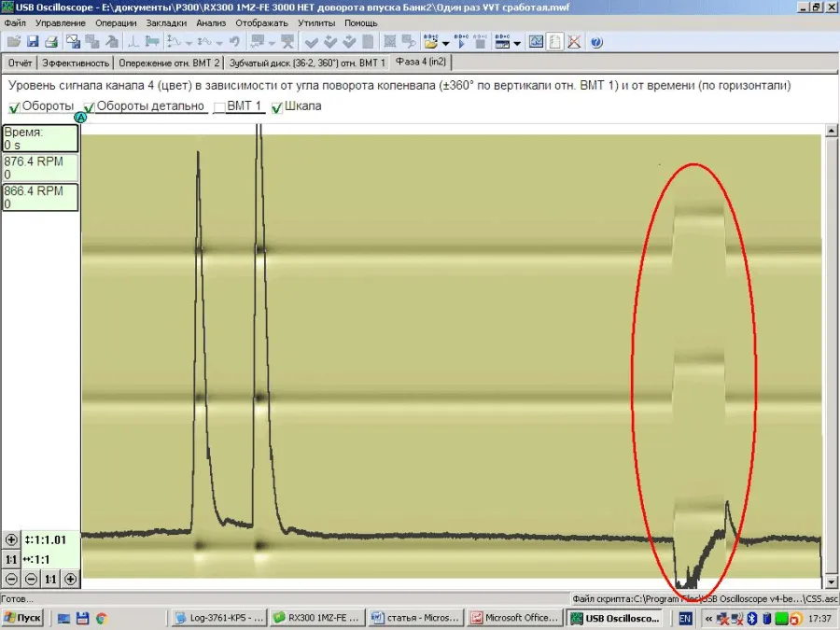Image resolution: width=840 pixels, height=630 pixels.
Task: Uncheck the Шкала checkbox
Action: [x=276, y=107]
